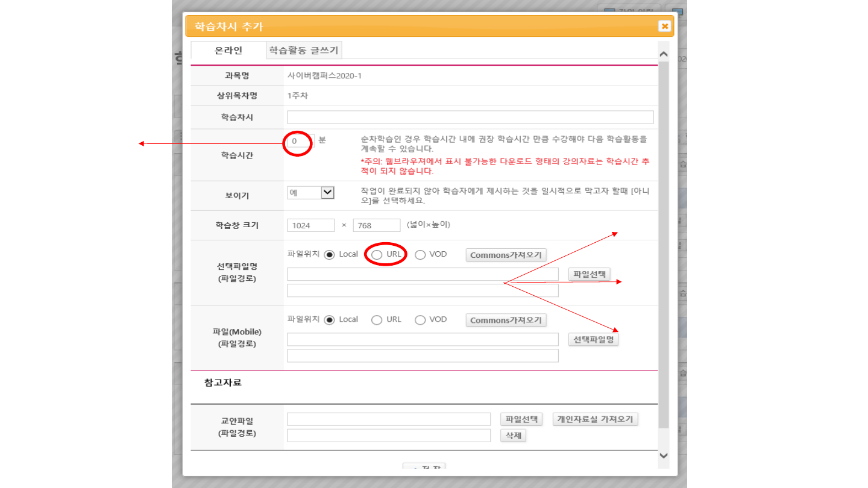Click the scrollbar down arrow in dialog
Image resolution: width=868 pixels, height=488 pixels.
664,456
